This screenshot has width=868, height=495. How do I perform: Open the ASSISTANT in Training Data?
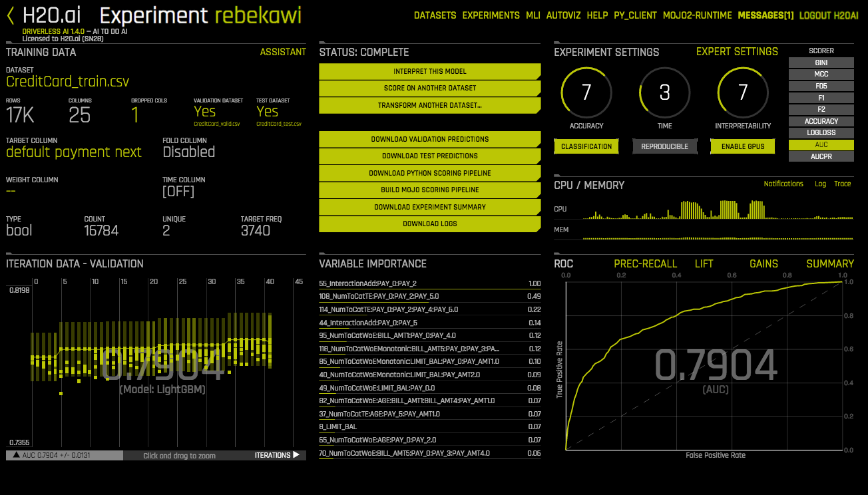283,52
